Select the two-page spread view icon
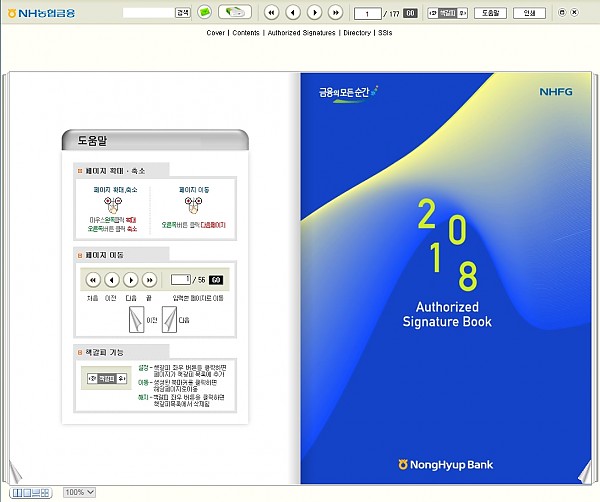 click(x=17, y=493)
